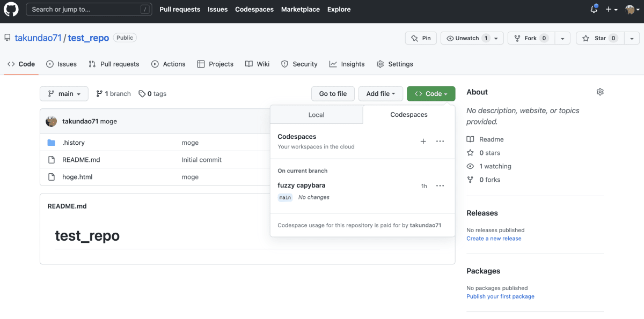The width and height of the screenshot is (644, 319).
Task: Open the Releases heading link
Action: pos(482,213)
